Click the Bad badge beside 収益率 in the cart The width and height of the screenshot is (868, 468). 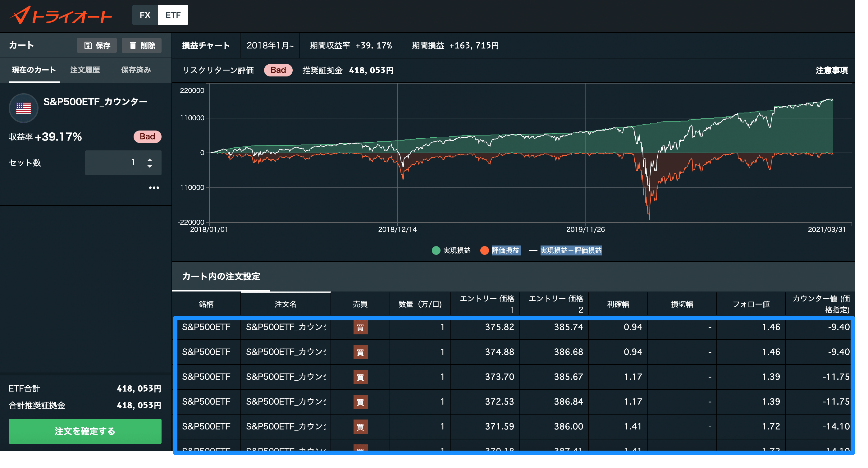click(147, 136)
